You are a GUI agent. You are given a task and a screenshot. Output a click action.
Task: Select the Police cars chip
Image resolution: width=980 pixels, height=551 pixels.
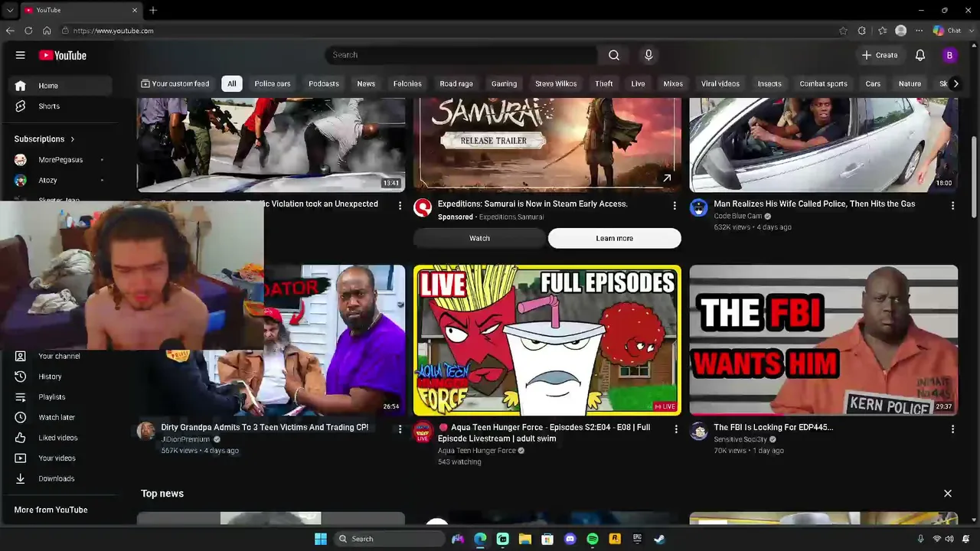[x=273, y=83]
